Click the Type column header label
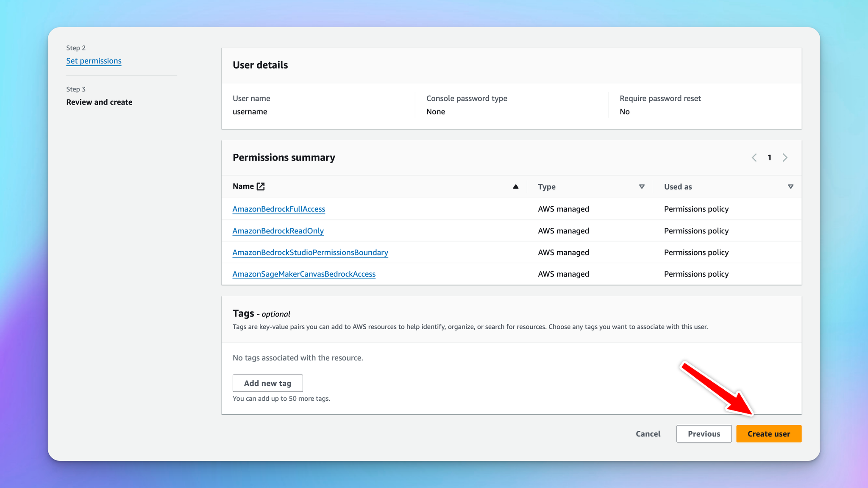Viewport: 868px width, 488px height. pyautogui.click(x=547, y=187)
